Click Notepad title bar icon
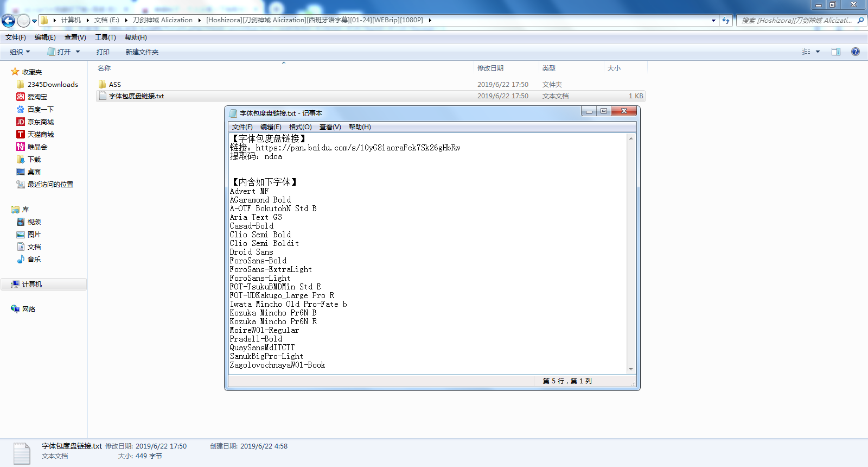 tap(233, 113)
